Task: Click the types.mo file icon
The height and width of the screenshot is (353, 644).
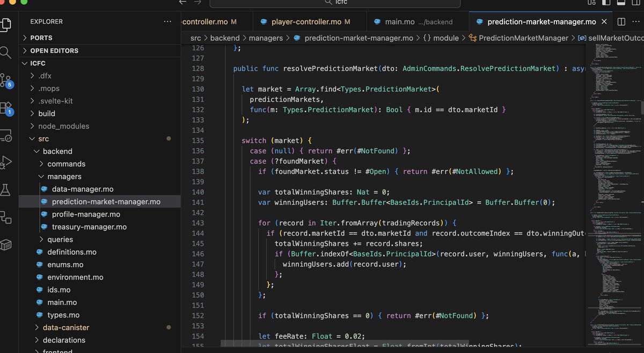Action: pyautogui.click(x=39, y=315)
